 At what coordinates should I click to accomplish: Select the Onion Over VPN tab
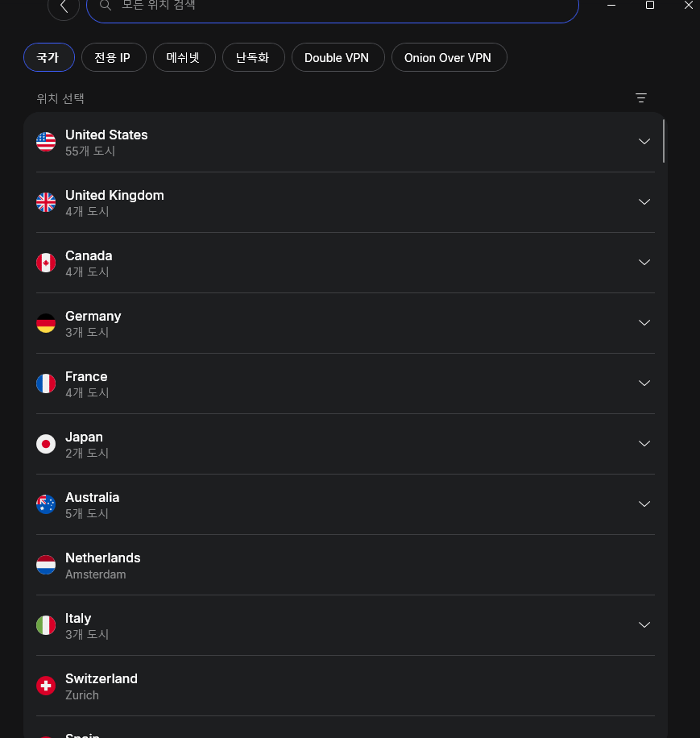point(449,57)
